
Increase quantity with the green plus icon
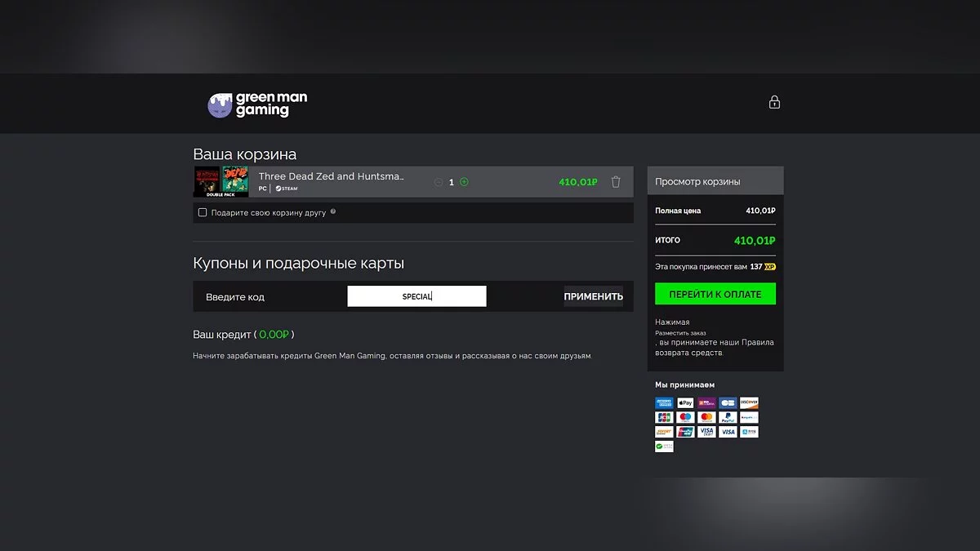(465, 182)
